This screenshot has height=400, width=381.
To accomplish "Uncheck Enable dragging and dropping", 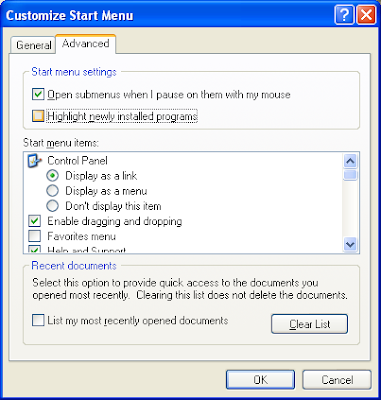I will (x=35, y=221).
